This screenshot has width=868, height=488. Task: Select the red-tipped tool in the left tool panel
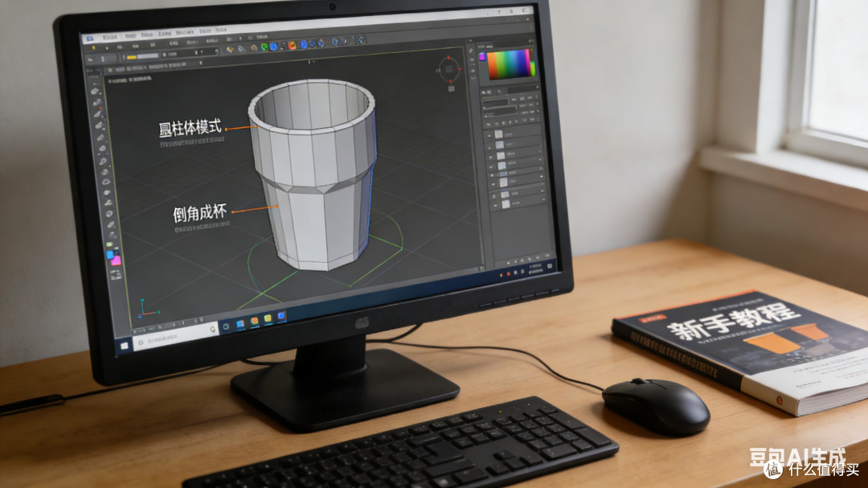click(x=98, y=113)
